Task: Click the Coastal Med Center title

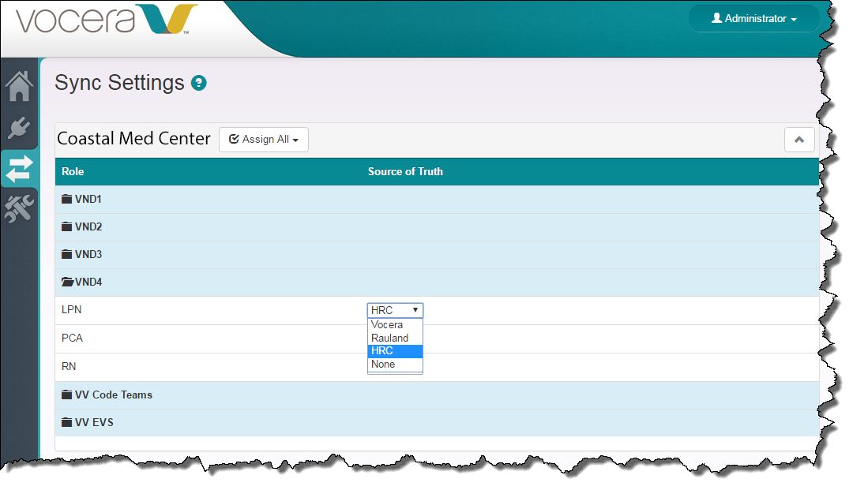Action: [134, 138]
